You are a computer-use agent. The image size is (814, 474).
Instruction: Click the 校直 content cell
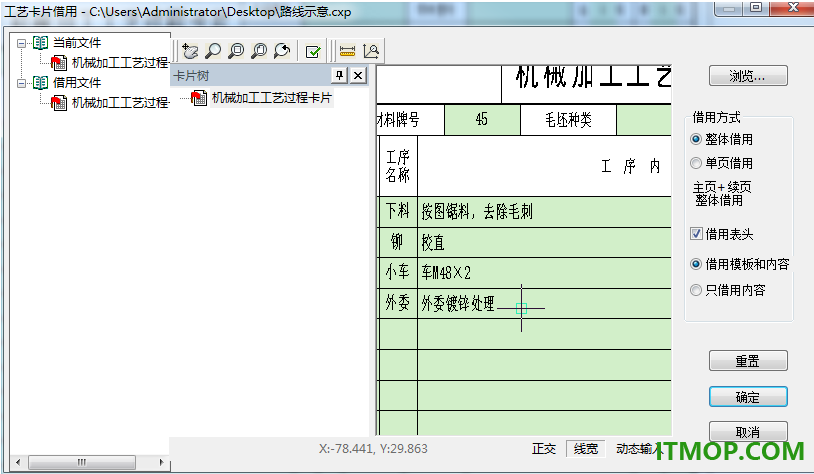pyautogui.click(x=545, y=242)
